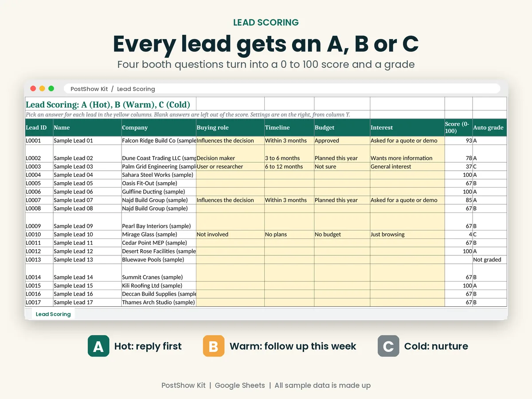The width and height of the screenshot is (532, 399).
Task: Click 'Cold: nurture' legend label
Action: pos(436,346)
